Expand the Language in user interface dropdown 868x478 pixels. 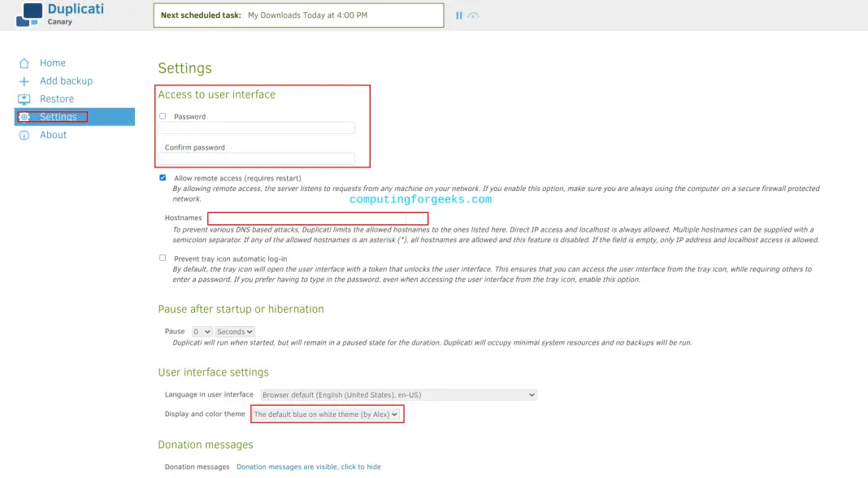(398, 395)
